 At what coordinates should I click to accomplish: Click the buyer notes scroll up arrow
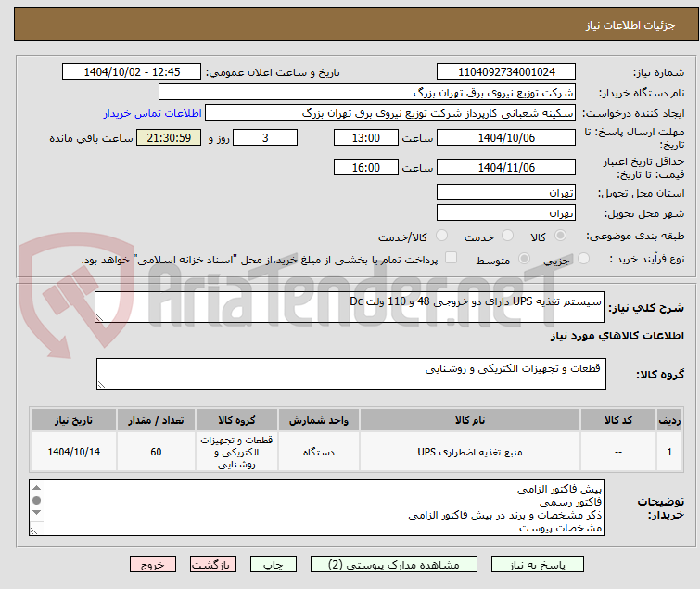(x=36, y=488)
